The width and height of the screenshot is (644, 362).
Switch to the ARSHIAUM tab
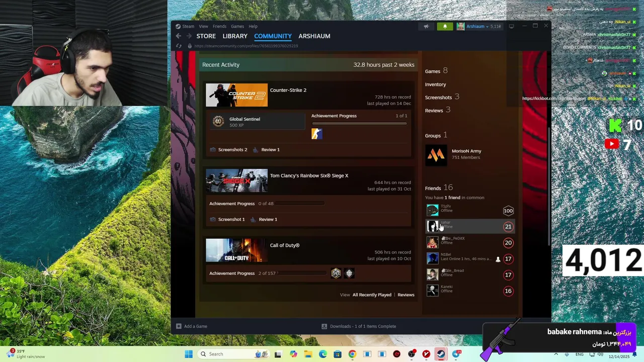314,36
